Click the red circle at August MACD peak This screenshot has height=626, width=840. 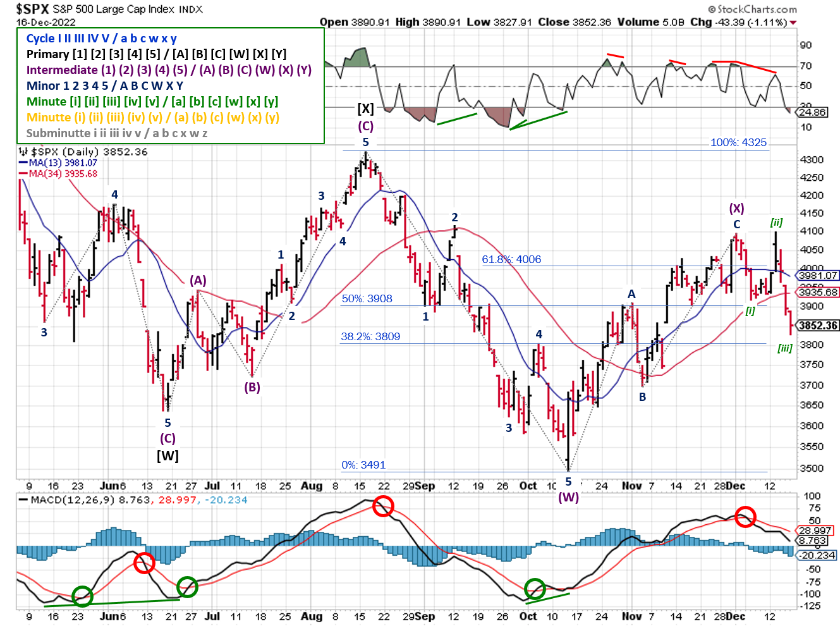(x=383, y=506)
